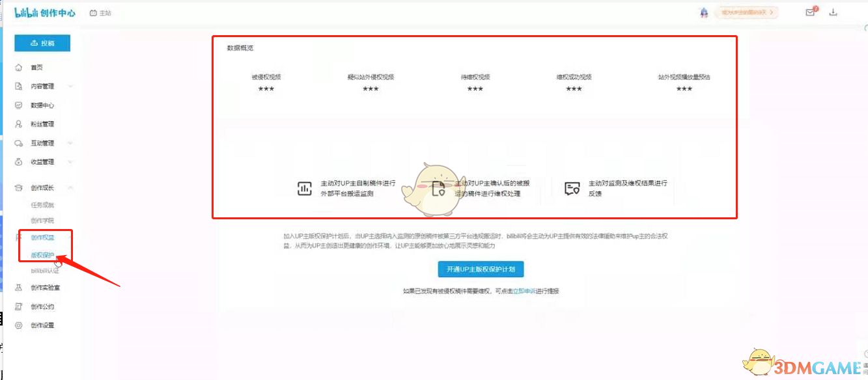Click the 数据中心 sidebar icon
Image resolution: width=868 pixels, height=380 pixels.
19,105
